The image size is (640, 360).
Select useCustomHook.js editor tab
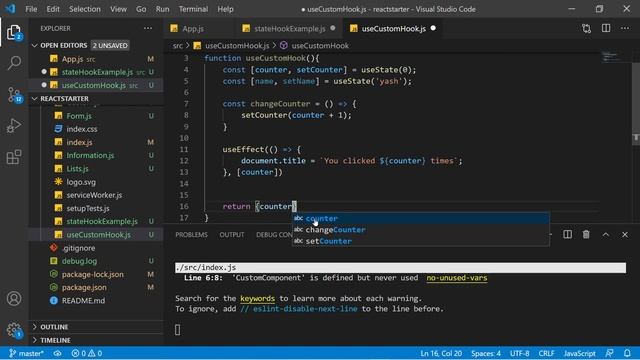click(393, 29)
